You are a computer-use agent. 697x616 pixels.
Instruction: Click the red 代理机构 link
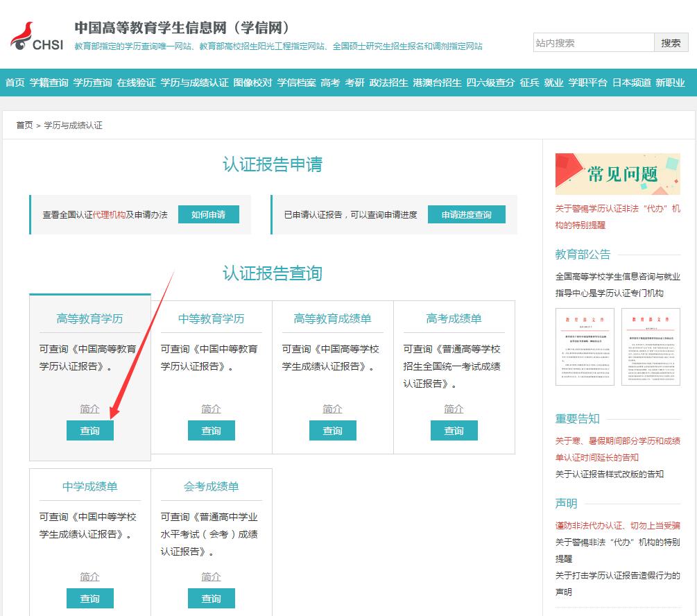[x=110, y=215]
